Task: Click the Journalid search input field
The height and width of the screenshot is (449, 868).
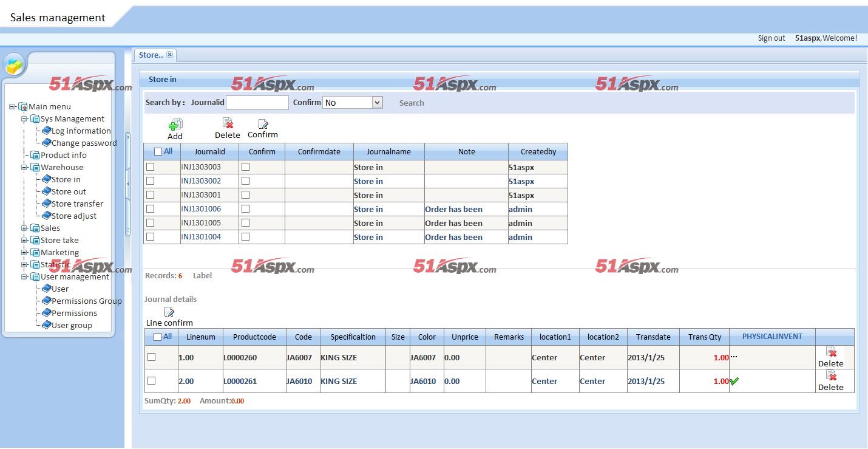Action: (x=257, y=103)
